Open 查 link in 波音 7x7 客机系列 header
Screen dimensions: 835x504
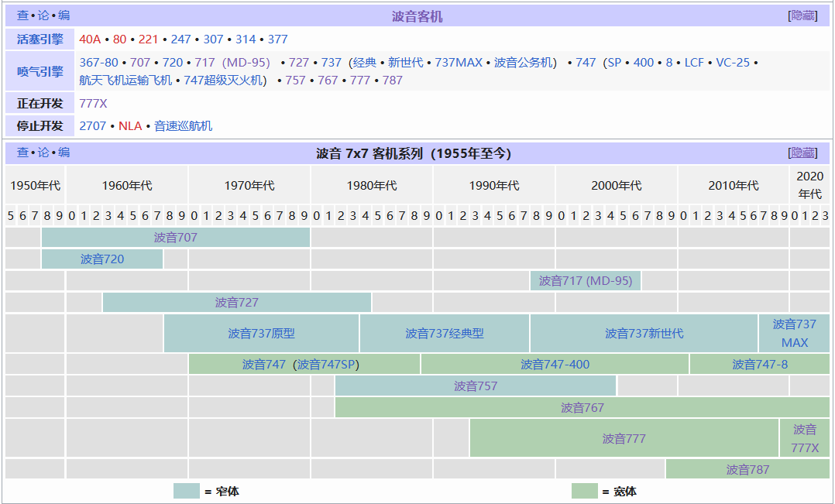click(x=22, y=153)
